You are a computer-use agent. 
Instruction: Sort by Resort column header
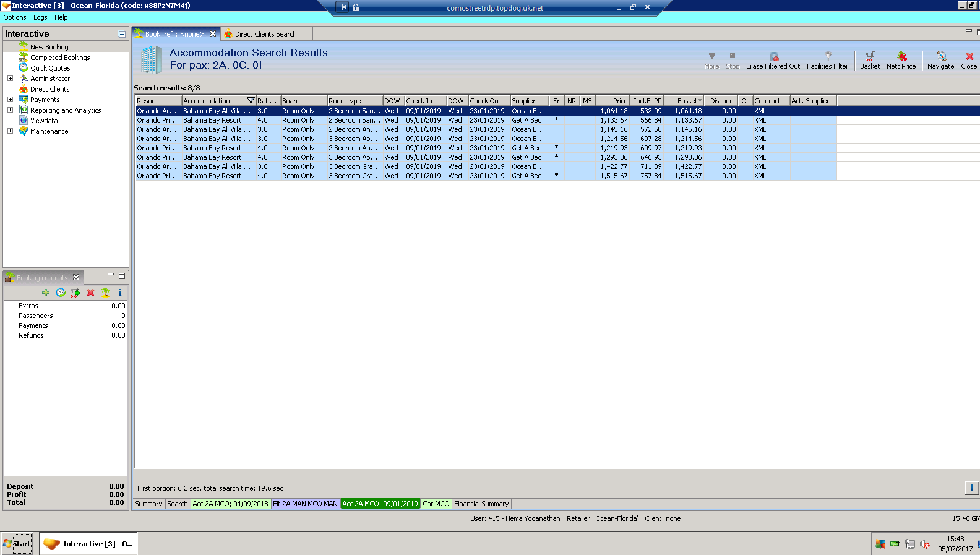tap(158, 101)
